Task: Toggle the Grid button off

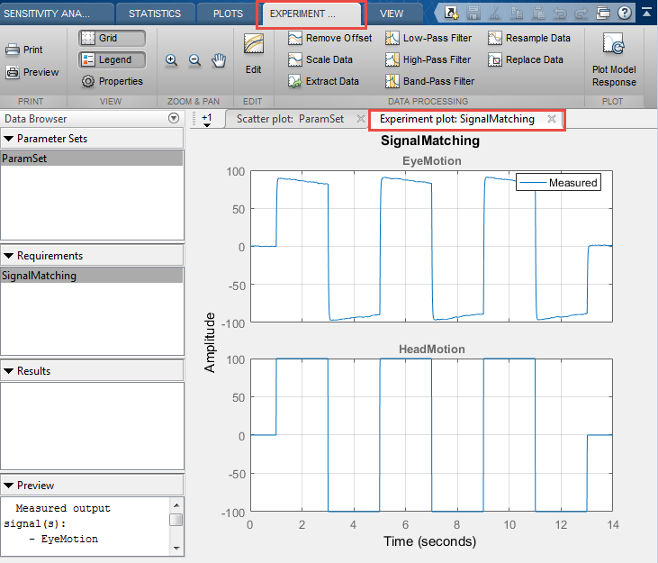Action: 112,38
